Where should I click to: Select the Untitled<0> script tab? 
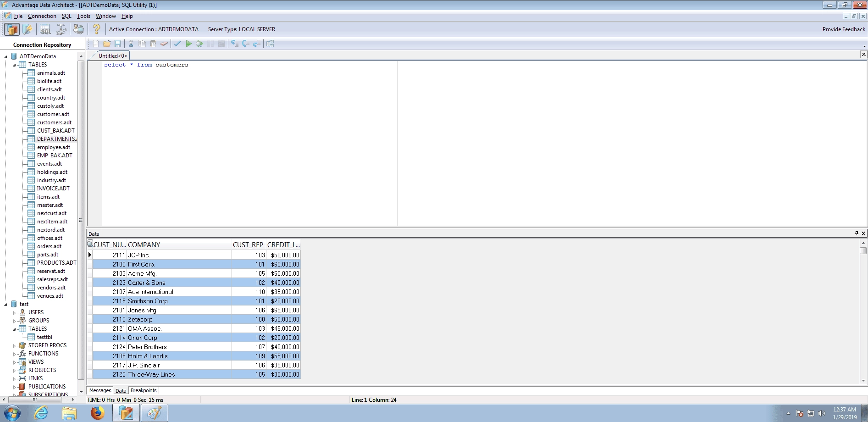113,56
